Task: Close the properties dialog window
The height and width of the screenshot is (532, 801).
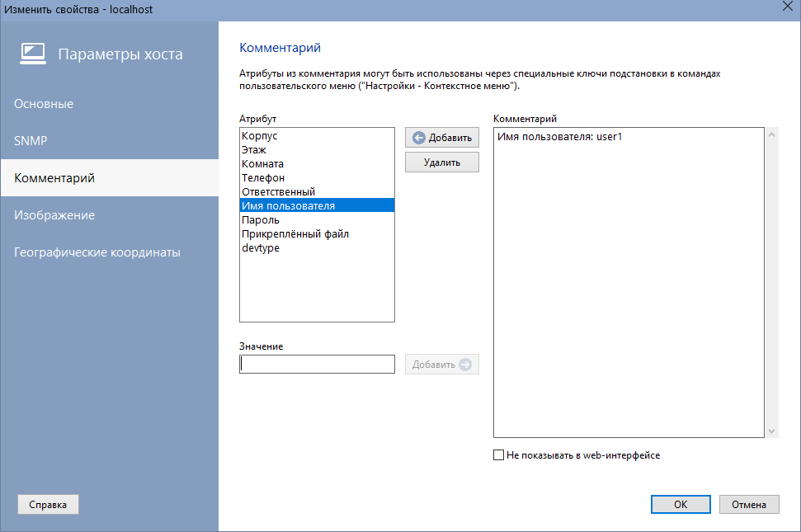Action: pyautogui.click(x=788, y=7)
